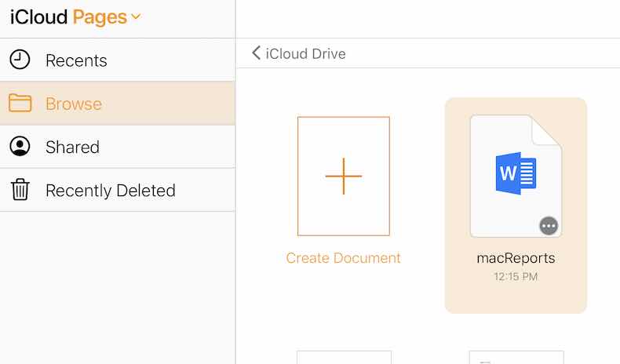Click the Create Document label
620x364 pixels.
[343, 258]
